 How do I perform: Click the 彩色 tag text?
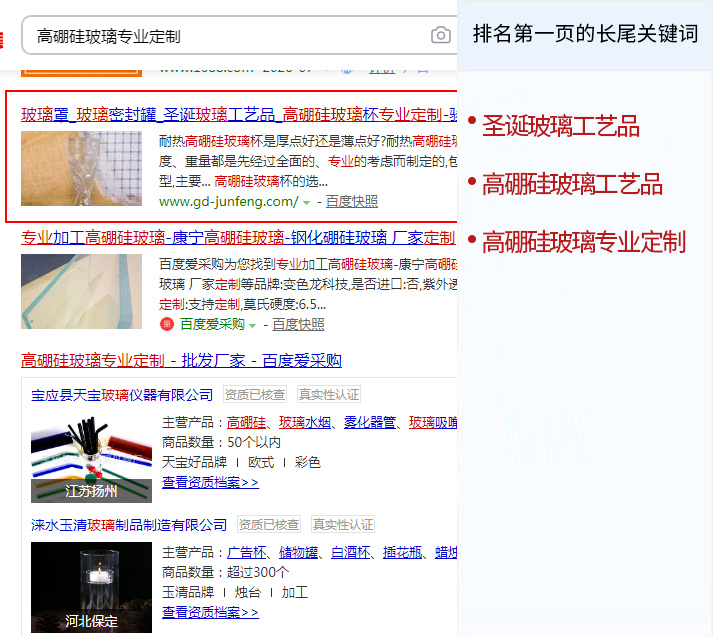pyautogui.click(x=307, y=462)
